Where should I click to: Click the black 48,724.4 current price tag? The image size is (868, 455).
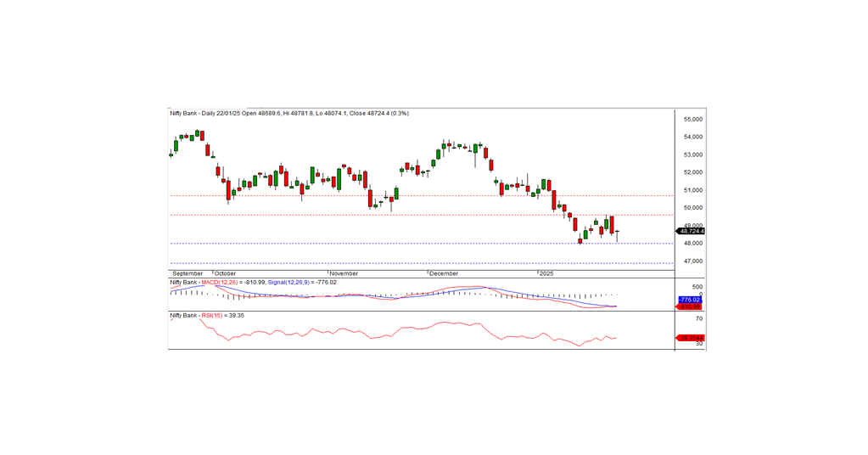pos(691,232)
